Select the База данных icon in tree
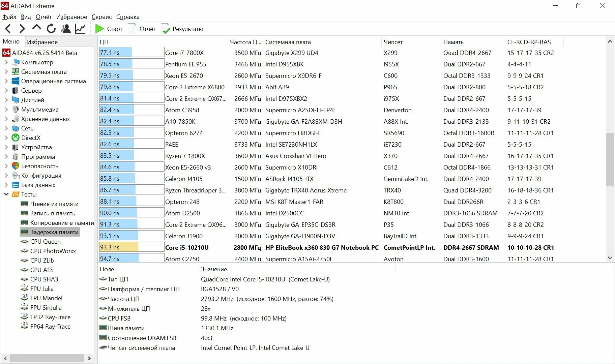 16,185
